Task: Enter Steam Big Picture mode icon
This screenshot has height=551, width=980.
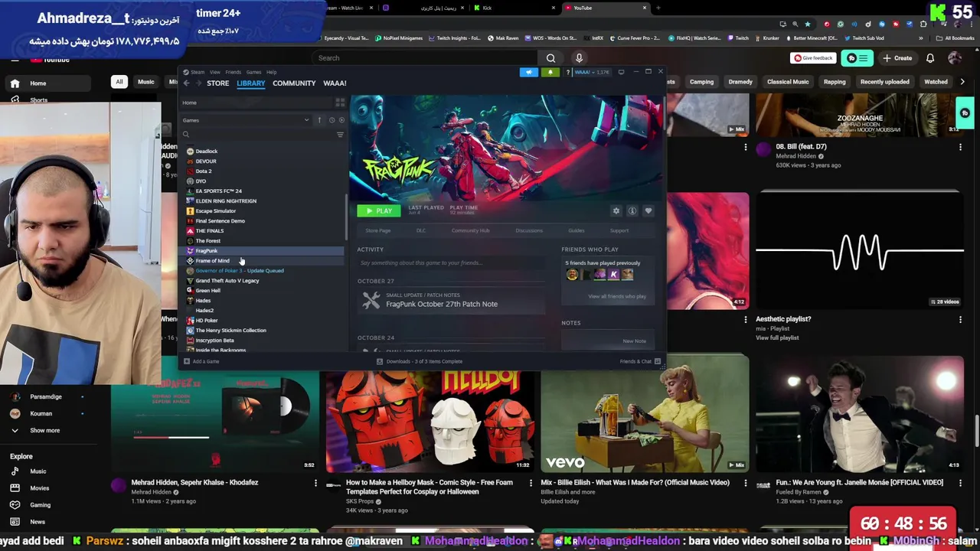Action: (x=621, y=72)
